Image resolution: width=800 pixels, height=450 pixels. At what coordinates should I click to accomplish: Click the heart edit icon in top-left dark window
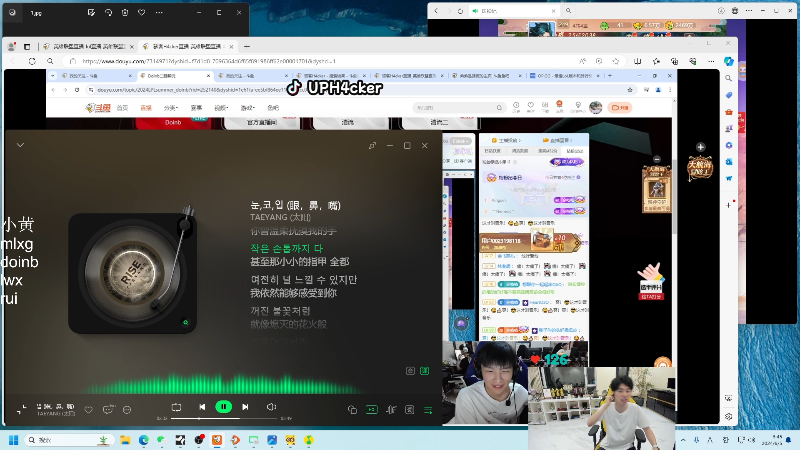tap(141, 12)
